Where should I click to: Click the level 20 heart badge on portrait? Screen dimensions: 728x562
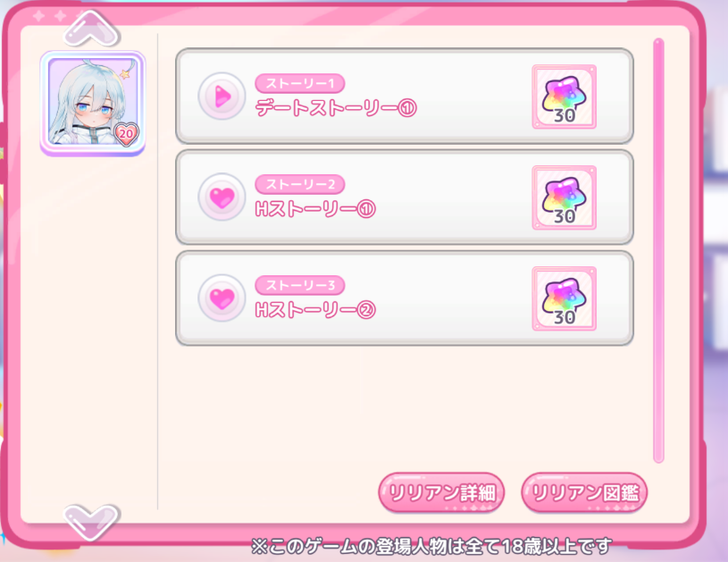[126, 134]
